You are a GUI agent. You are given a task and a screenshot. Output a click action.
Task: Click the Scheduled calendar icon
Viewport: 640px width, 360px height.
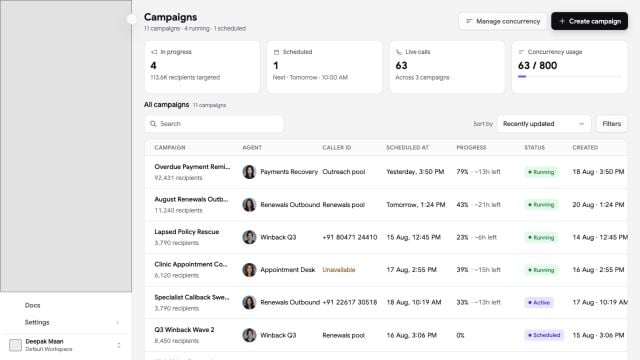click(x=276, y=52)
